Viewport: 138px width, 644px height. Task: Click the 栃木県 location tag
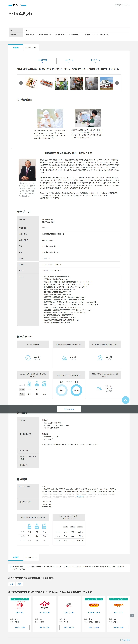point(20,584)
